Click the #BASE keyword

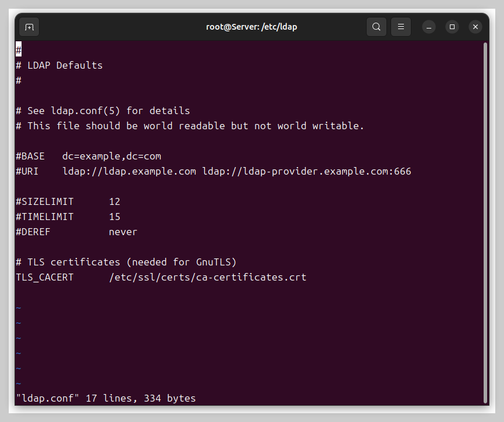tap(30, 156)
